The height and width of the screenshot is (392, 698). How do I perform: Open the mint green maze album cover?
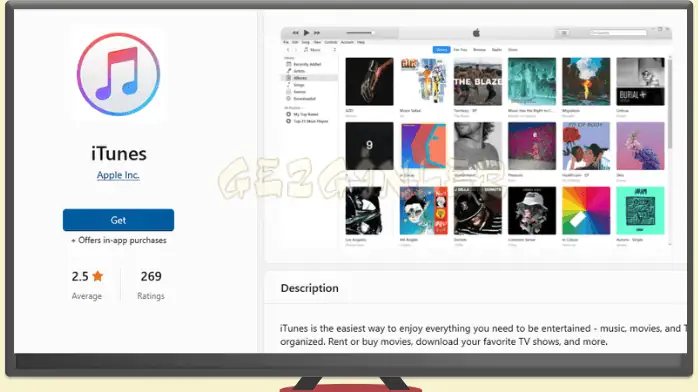[x=641, y=210]
